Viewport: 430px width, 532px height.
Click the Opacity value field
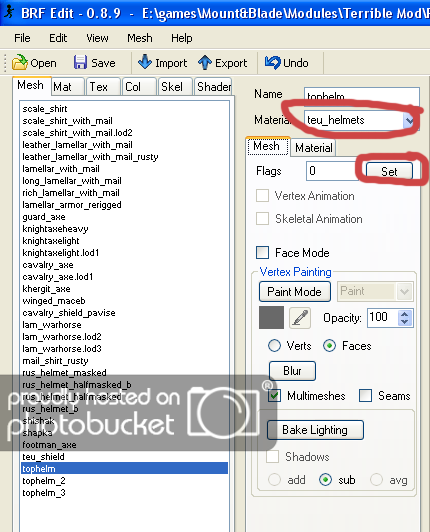pos(383,318)
